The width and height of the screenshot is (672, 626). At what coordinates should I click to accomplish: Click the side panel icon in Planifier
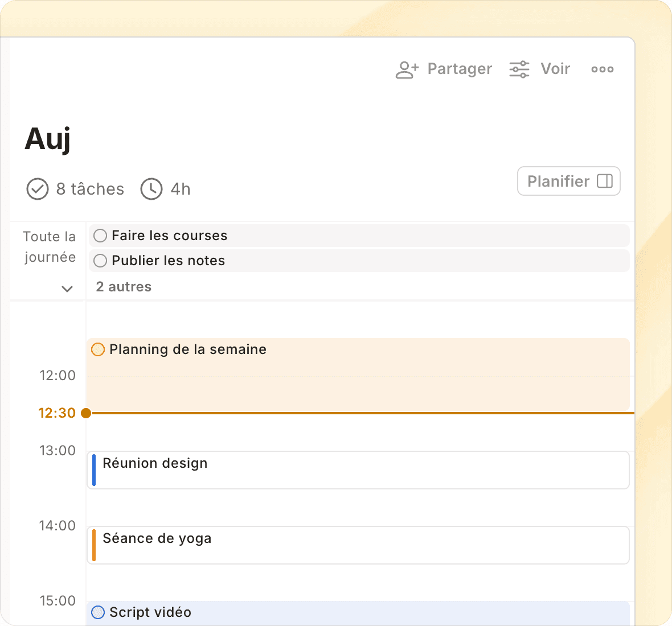[604, 181]
